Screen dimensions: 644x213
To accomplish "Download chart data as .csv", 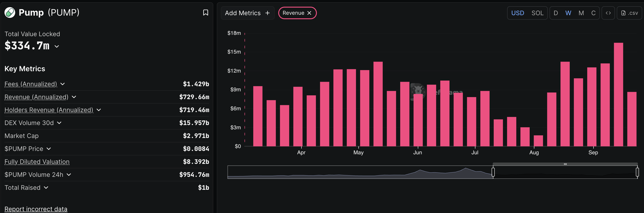I will pos(629,13).
